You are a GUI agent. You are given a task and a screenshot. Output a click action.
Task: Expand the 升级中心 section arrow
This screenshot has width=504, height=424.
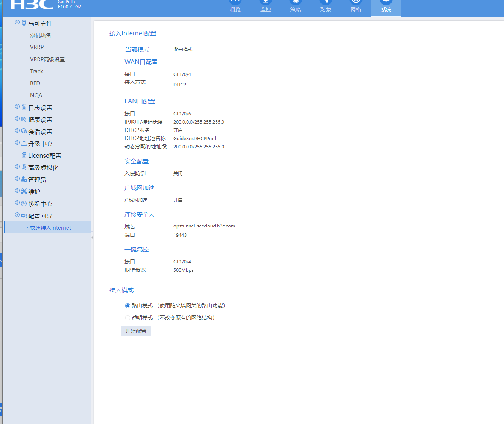(x=17, y=142)
